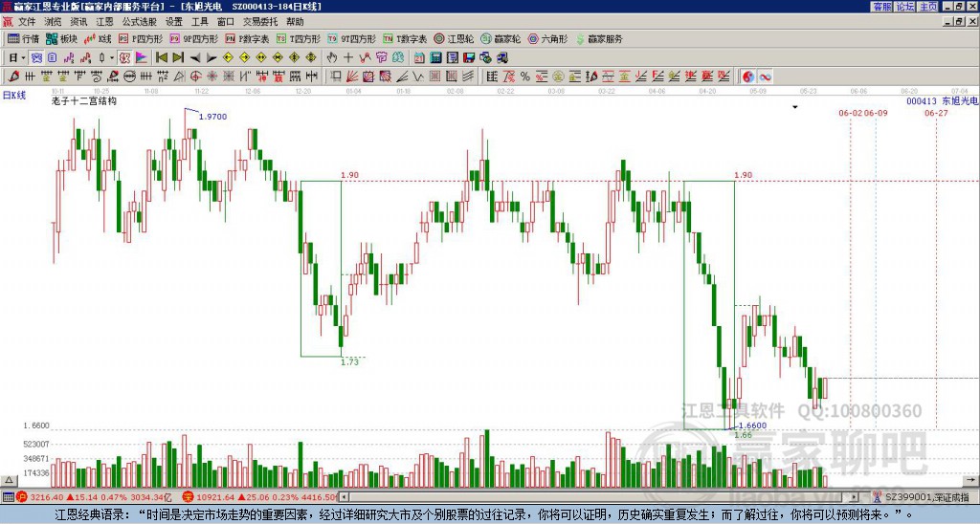Open the P数字表 tool
This screenshot has width=980, height=524.
pyautogui.click(x=247, y=38)
